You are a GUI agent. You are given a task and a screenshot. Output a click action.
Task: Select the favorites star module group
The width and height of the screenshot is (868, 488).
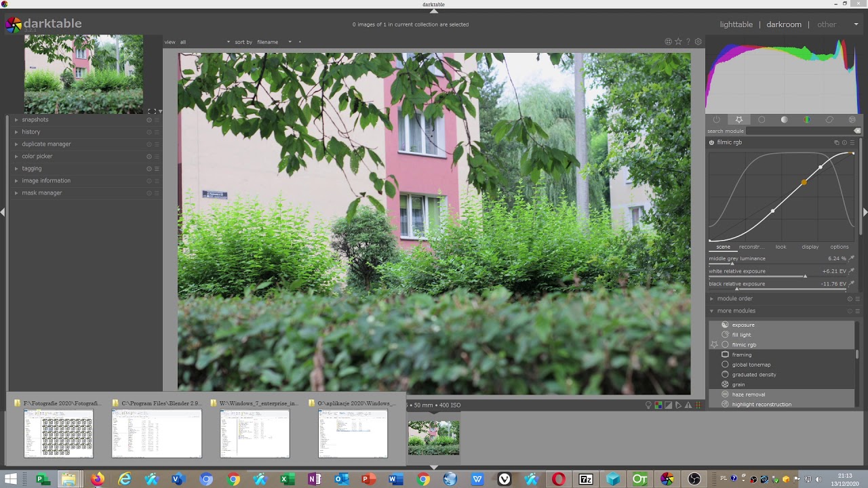click(739, 120)
